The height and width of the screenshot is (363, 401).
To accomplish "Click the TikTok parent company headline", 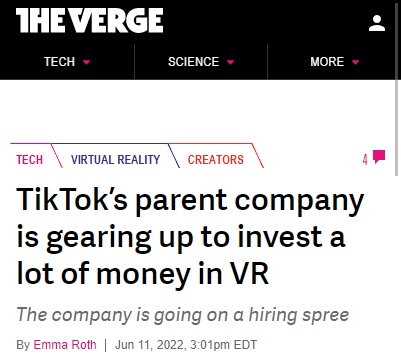I will [190, 237].
